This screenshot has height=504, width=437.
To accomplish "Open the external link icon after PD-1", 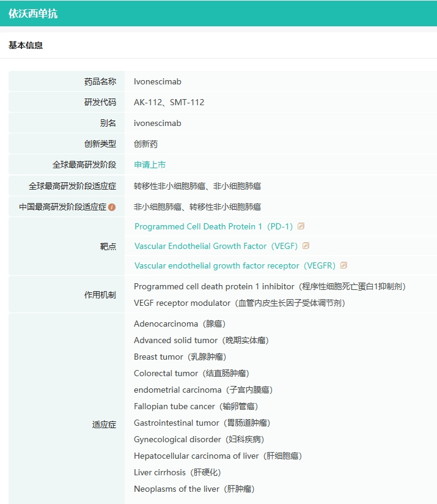I will (301, 226).
